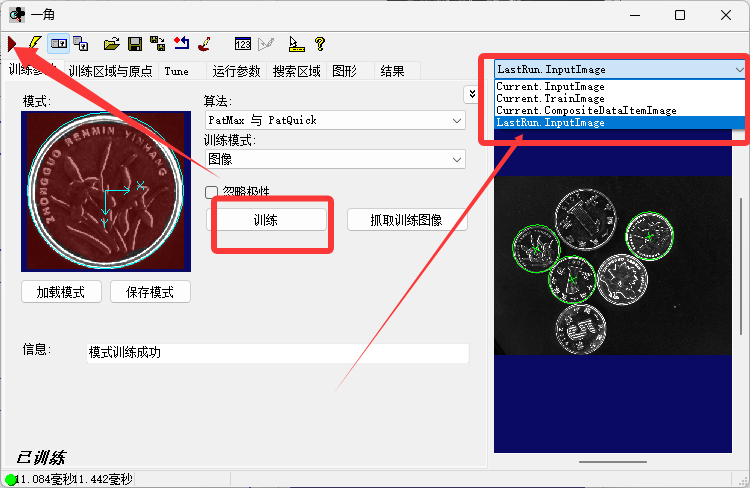Run the tool with the red triangle icon

[12, 44]
